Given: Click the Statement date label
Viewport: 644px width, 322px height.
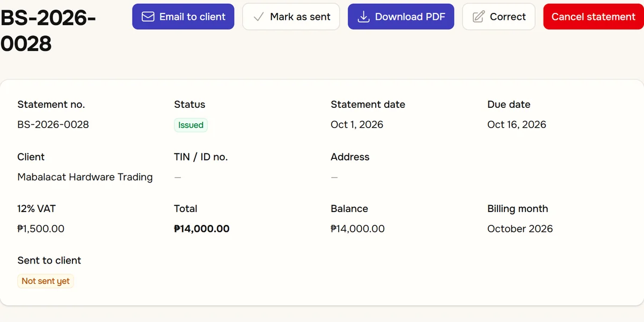Looking at the screenshot, I should [x=368, y=105].
